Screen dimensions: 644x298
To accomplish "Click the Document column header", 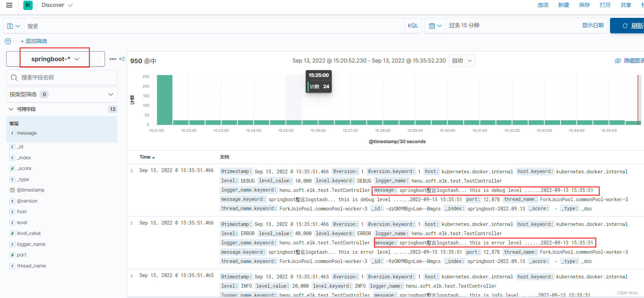I will point(224,157).
